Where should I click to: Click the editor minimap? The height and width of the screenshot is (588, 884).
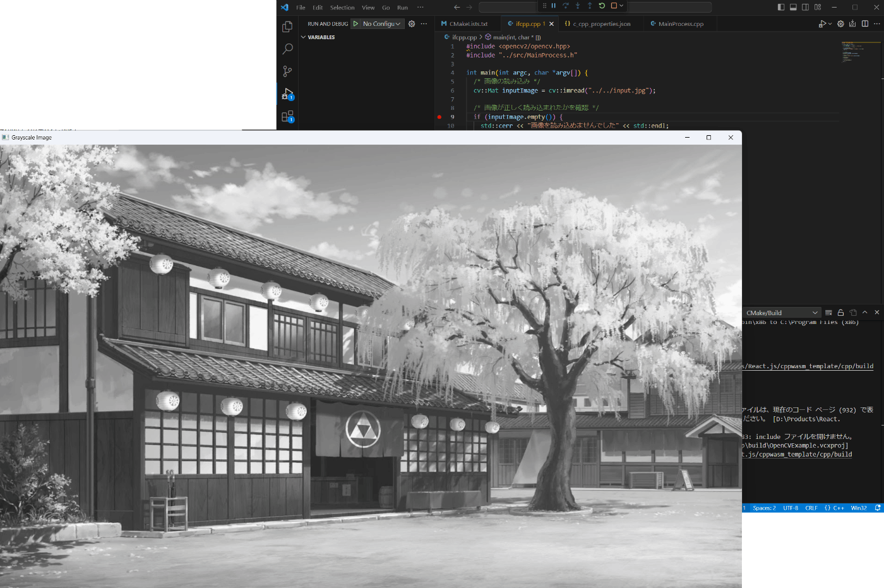[x=860, y=52]
